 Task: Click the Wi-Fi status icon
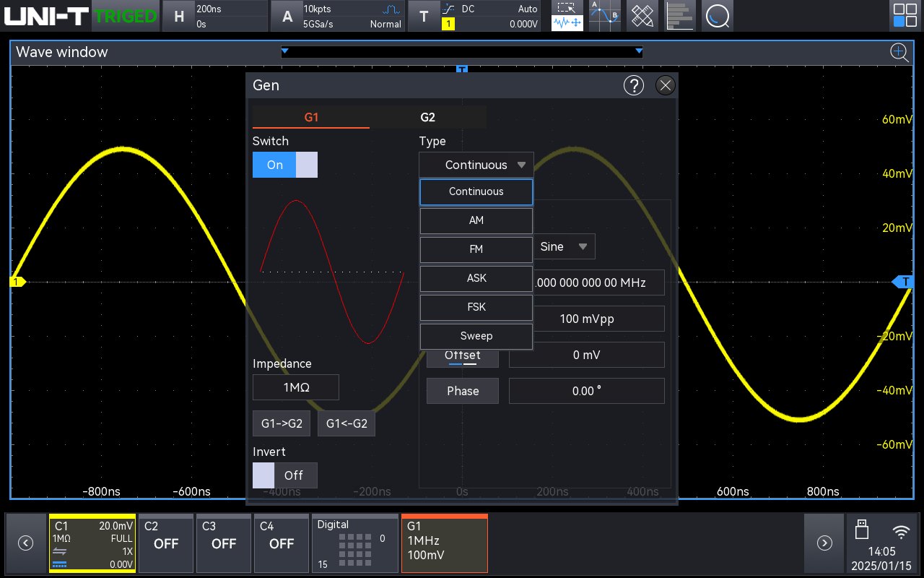(901, 532)
